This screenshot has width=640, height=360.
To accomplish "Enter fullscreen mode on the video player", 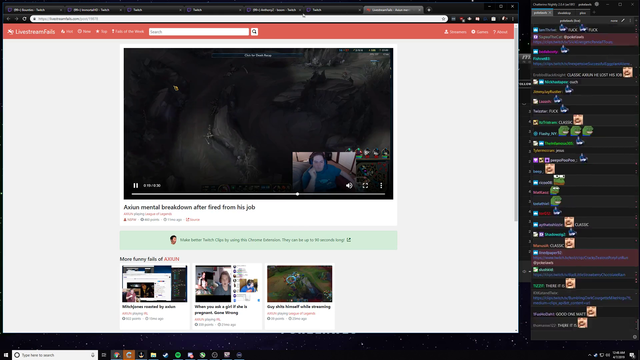I will [365, 185].
